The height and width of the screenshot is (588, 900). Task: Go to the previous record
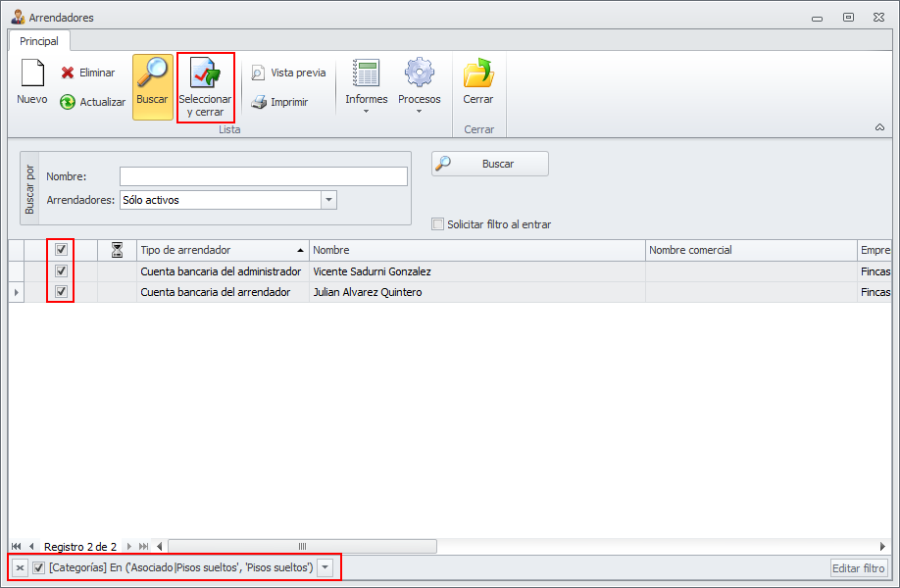(x=31, y=546)
